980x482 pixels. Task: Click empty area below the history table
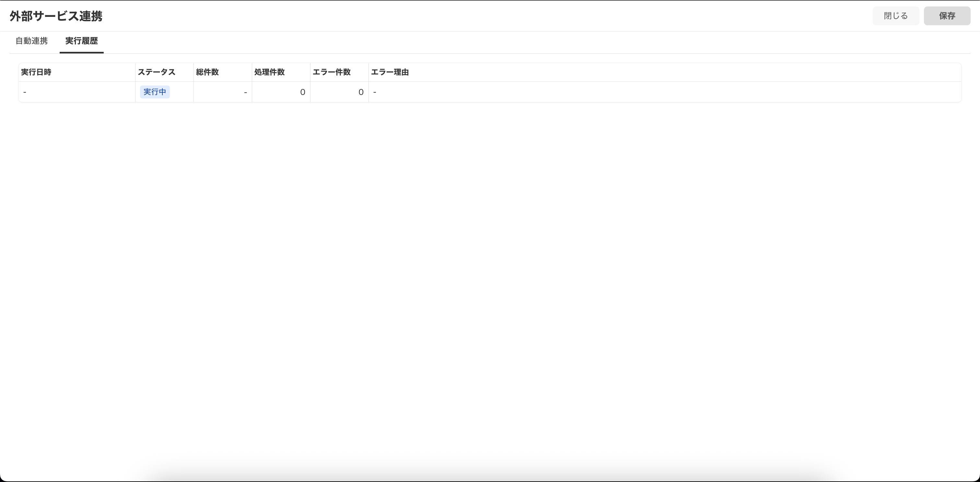click(490, 266)
